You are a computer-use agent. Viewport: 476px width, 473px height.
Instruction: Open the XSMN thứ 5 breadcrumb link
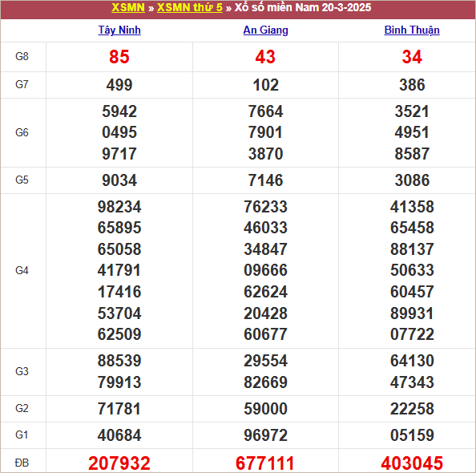pos(190,7)
